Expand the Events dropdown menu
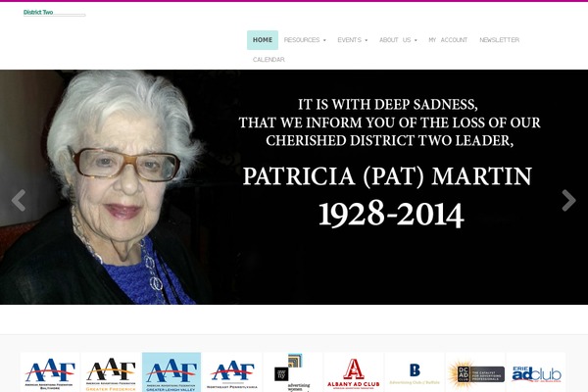The height and width of the screenshot is (392, 588). (353, 40)
